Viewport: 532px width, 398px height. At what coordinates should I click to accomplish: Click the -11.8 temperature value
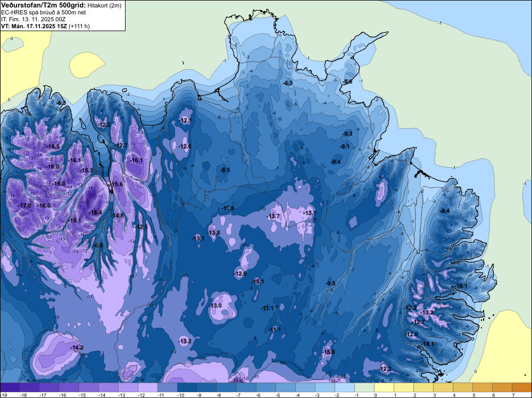click(228, 208)
